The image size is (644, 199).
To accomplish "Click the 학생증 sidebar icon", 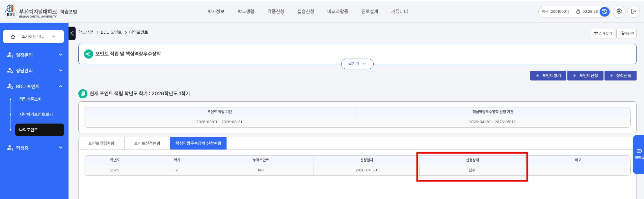I will [10, 148].
